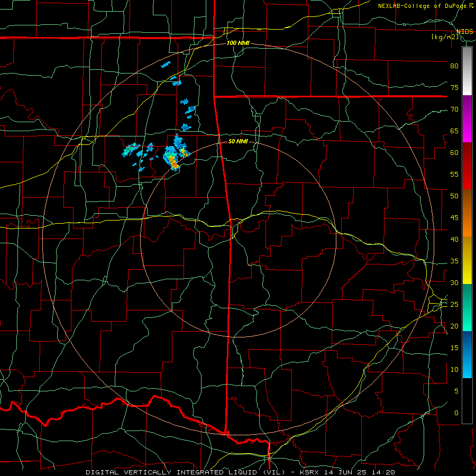Click the 45 value on the color scale
Image resolution: width=476 pixels, height=476 pixels.
pyautogui.click(x=454, y=218)
